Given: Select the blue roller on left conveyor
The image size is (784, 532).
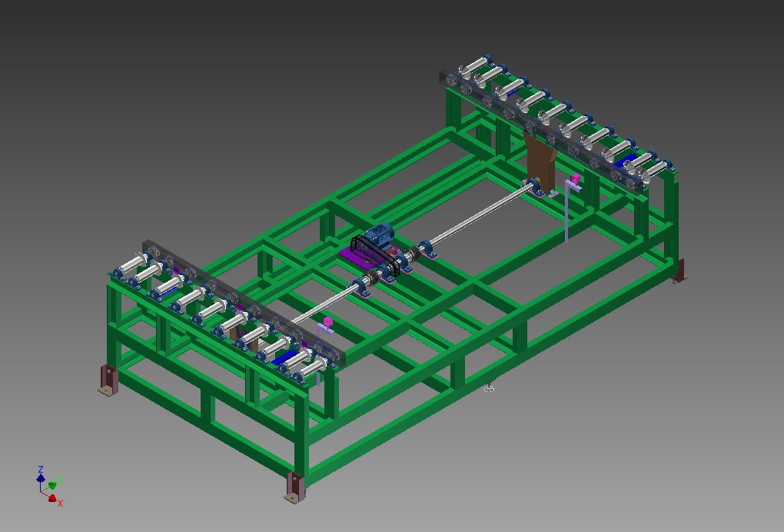Looking at the screenshot, I should click(284, 357).
